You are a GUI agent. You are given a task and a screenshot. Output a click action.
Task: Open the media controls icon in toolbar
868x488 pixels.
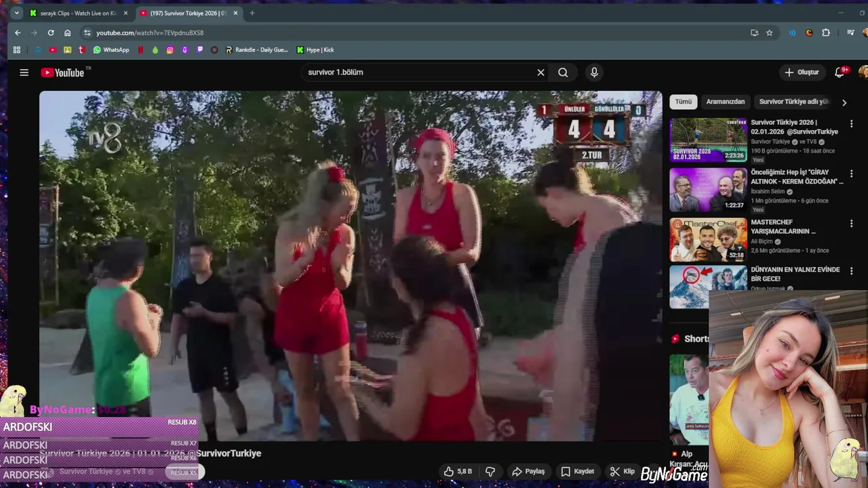click(x=850, y=33)
